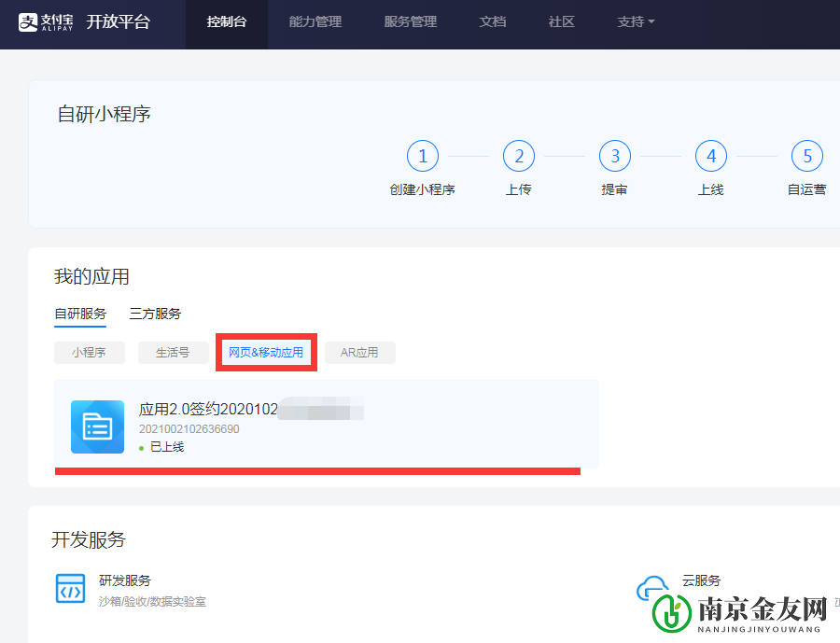Click step 1 创建小程序 circle
This screenshot has width=840, height=643.
[x=423, y=156]
